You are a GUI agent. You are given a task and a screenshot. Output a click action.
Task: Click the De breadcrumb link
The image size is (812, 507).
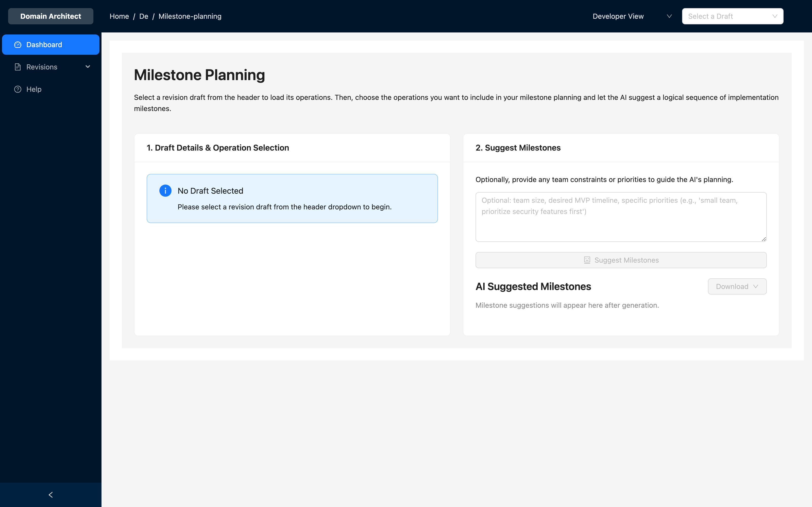tap(144, 16)
